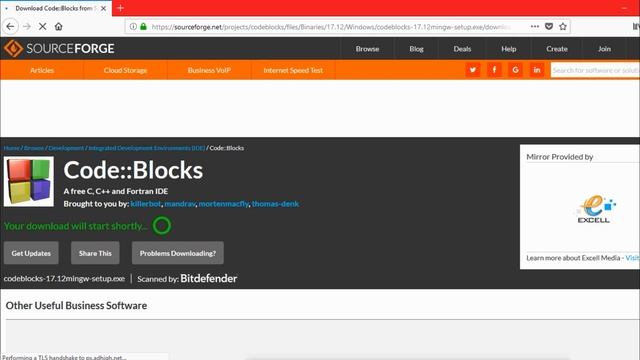This screenshot has width=640, height=360.
Task: Open site information icon in address bar
Action: pos(133,27)
